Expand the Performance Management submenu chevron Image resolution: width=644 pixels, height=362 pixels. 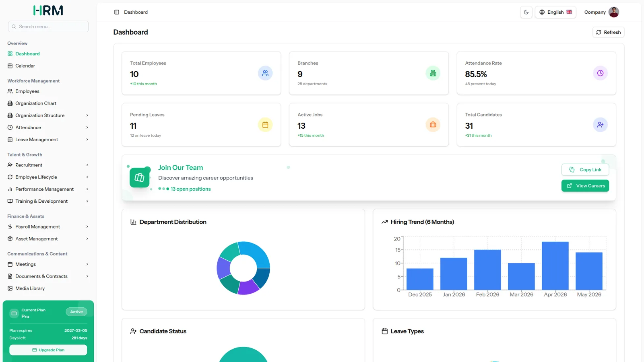(87, 189)
